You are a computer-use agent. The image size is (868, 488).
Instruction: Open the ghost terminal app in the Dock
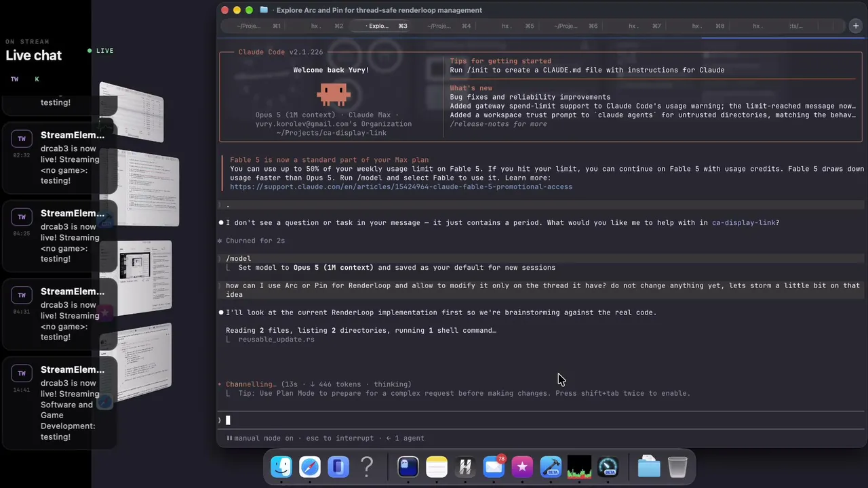click(x=408, y=466)
